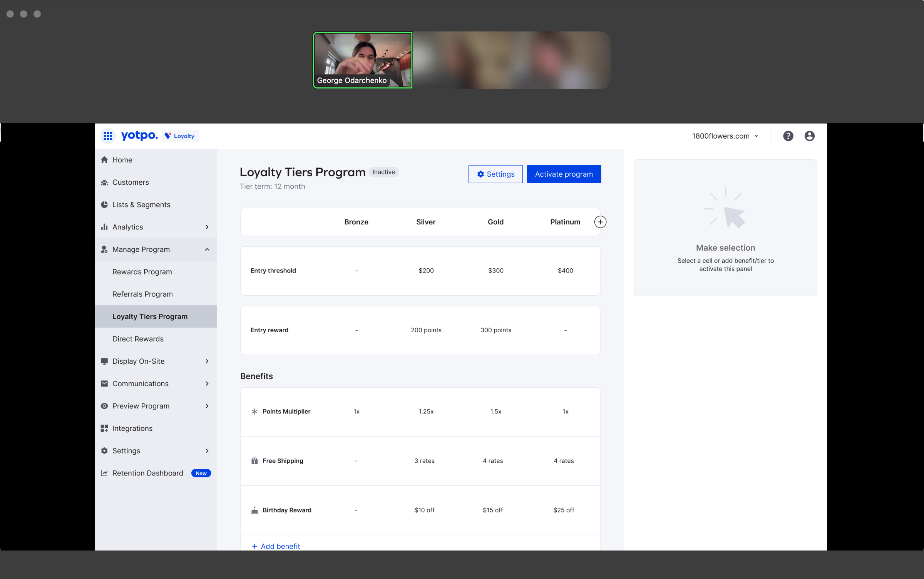
Task: Select the Gold entry threshold $300 cell
Action: tap(495, 271)
